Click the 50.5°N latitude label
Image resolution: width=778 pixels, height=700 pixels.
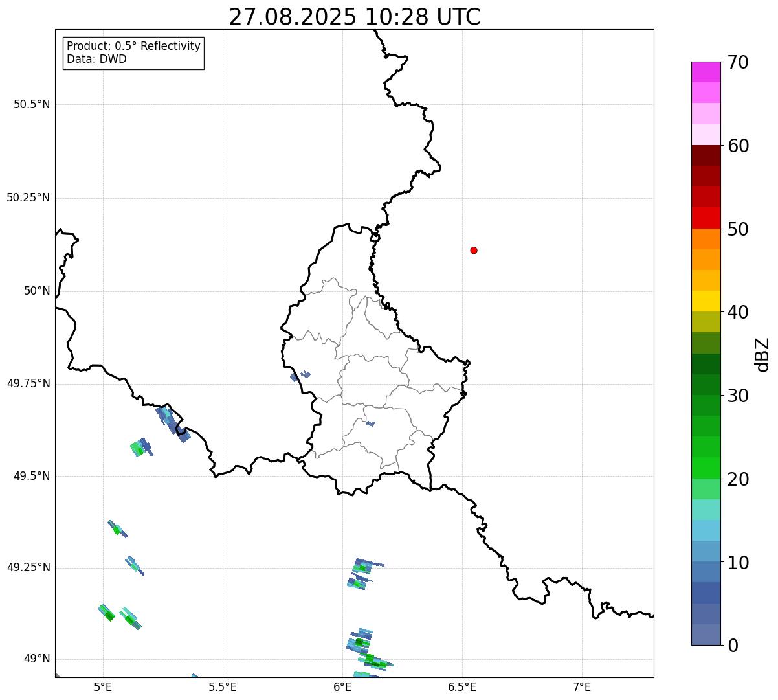(31, 104)
